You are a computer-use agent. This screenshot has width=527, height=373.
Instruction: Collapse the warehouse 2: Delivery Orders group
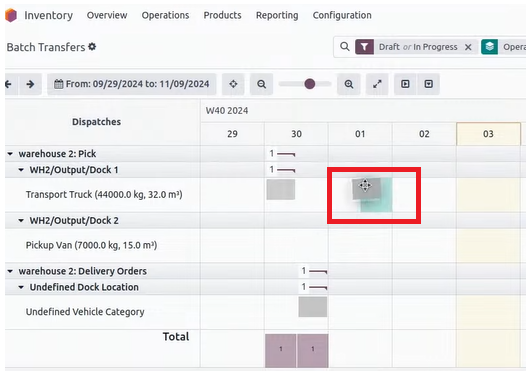10,271
